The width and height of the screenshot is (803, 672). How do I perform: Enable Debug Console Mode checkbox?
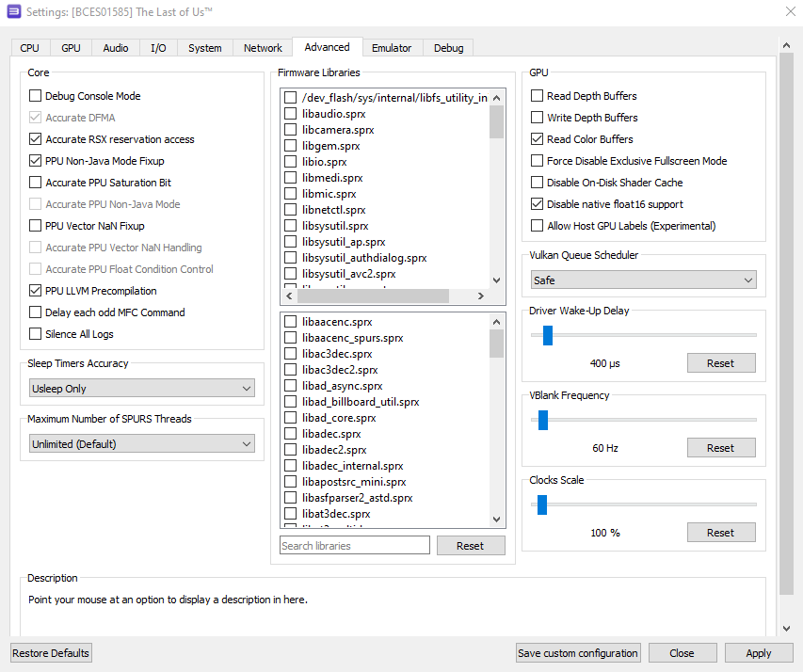36,96
